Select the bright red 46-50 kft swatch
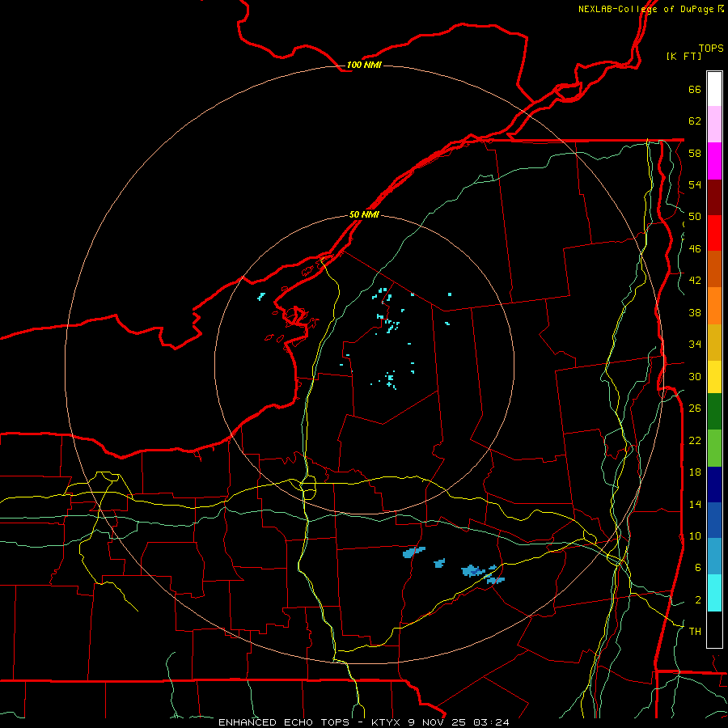 coord(714,233)
